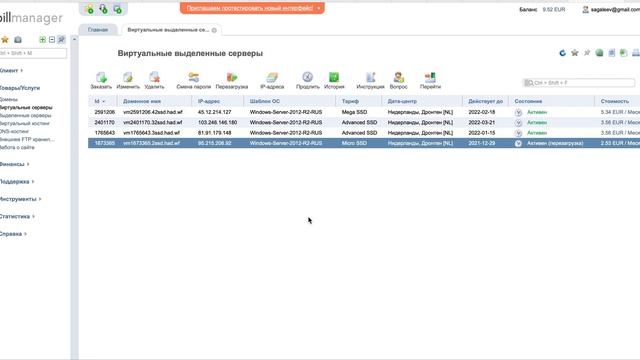The image size is (640, 360).
Task: Click status icon in row 2591206
Action: click(x=518, y=112)
